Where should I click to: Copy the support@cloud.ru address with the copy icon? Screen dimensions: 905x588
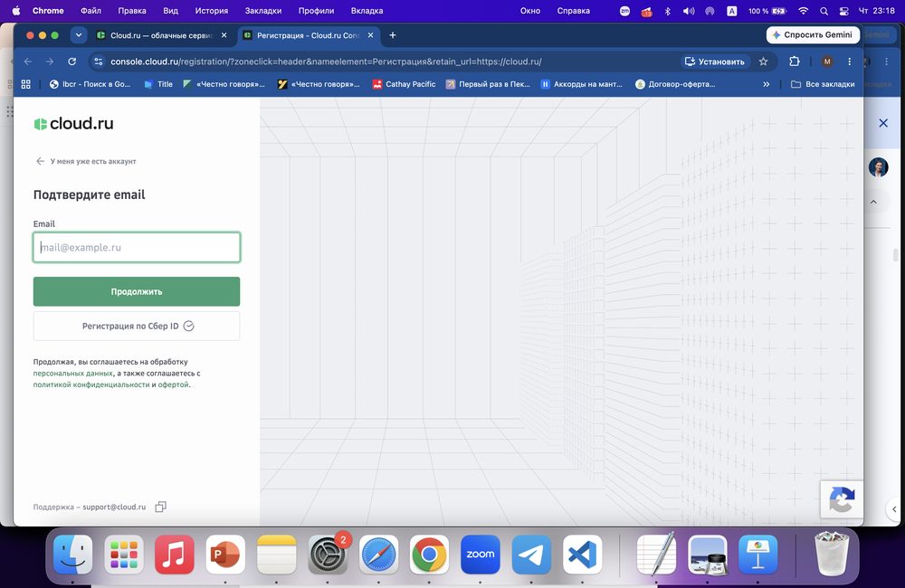point(160,507)
